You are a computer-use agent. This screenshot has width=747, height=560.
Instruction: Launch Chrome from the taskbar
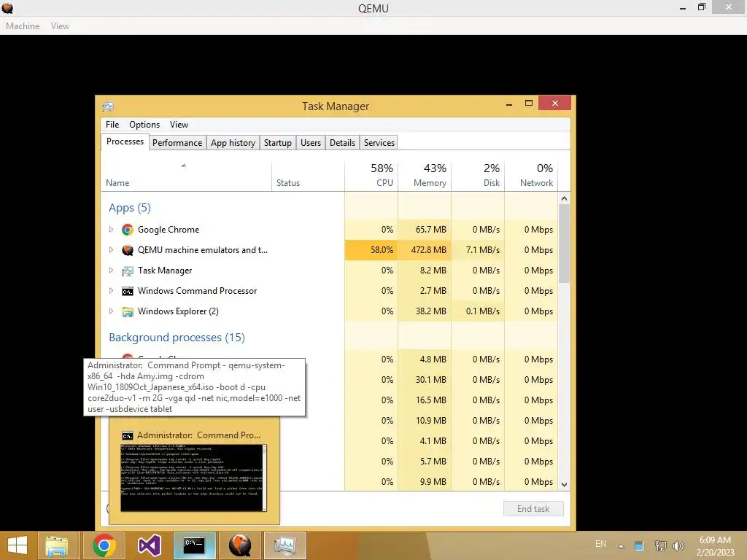pos(104,545)
